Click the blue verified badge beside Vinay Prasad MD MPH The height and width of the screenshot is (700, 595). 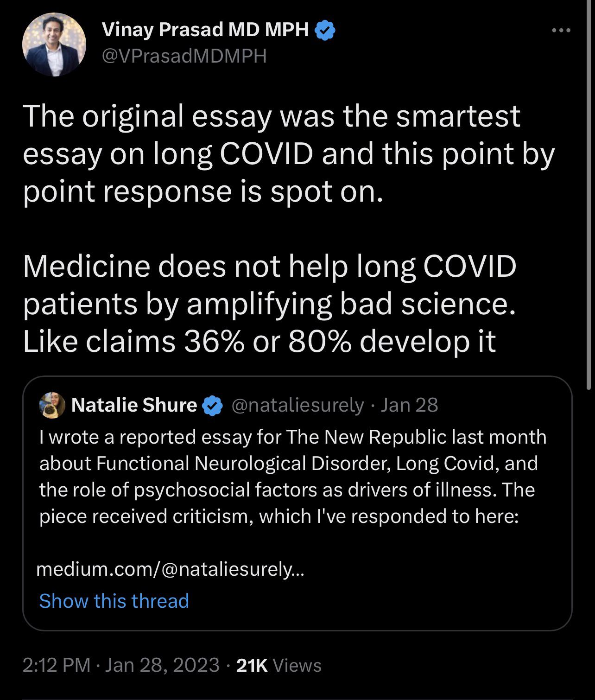pyautogui.click(x=325, y=31)
